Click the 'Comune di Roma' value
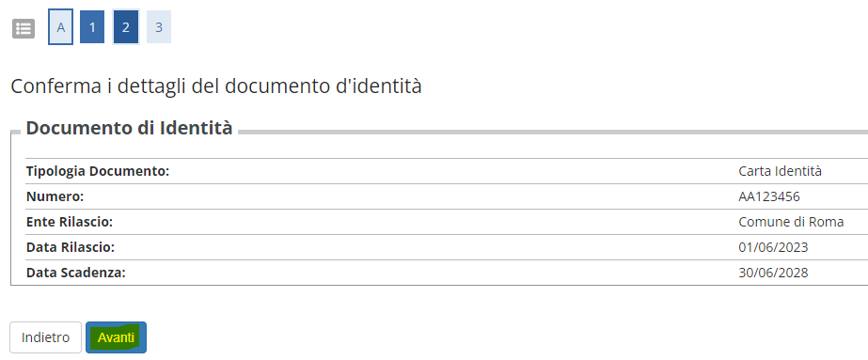The image size is (868, 360). point(791,223)
